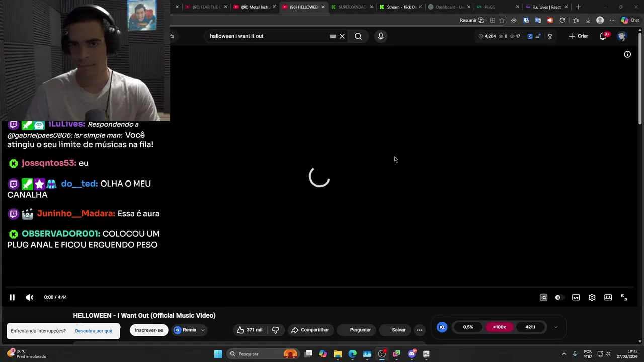Open Microsoft Edge from the taskbar
Viewport: 644px width, 362px height.
tap(352, 354)
